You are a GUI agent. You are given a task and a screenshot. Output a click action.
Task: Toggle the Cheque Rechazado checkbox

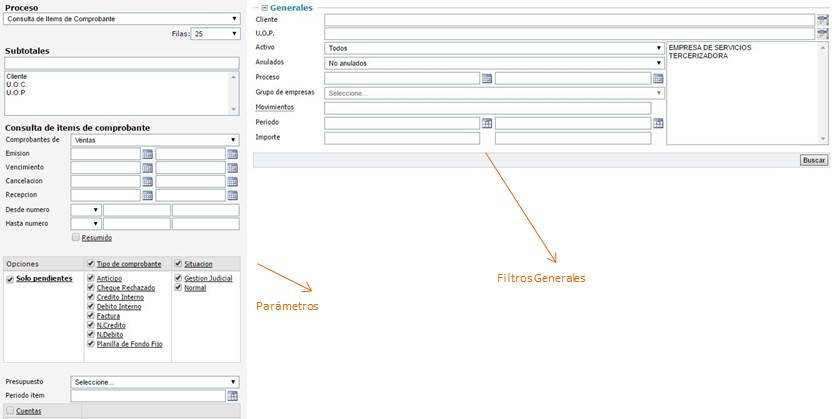(91, 288)
